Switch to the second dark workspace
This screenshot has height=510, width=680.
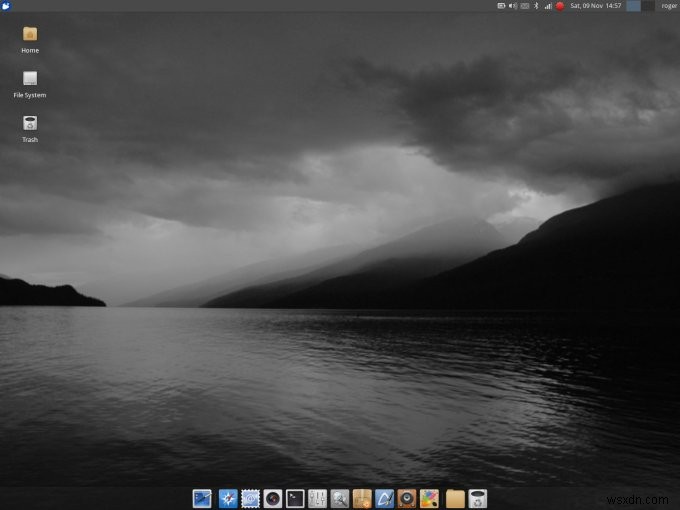pos(648,6)
